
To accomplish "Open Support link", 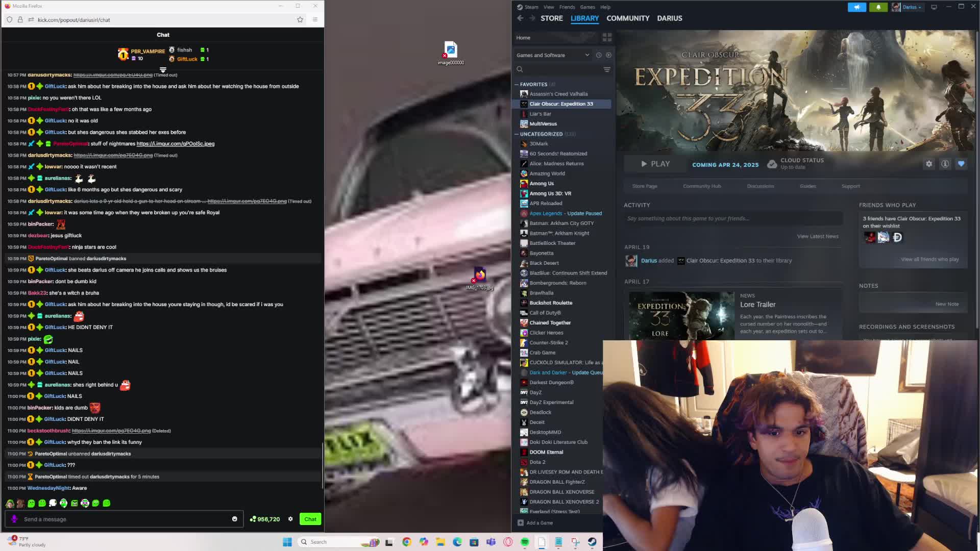I will coord(850,186).
